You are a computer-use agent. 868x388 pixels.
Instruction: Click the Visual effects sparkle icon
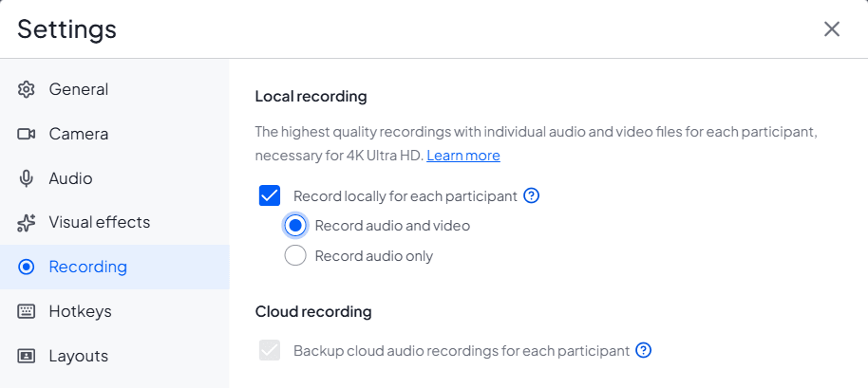(26, 223)
